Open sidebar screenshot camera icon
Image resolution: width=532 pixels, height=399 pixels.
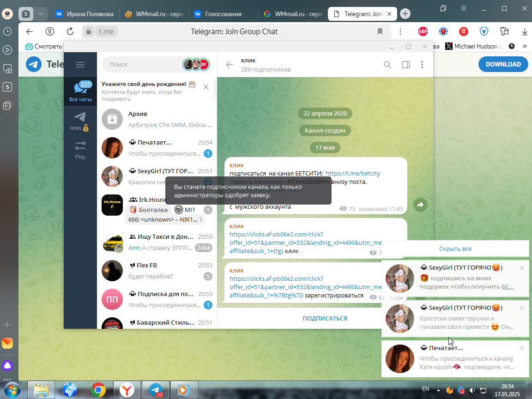tap(7, 68)
